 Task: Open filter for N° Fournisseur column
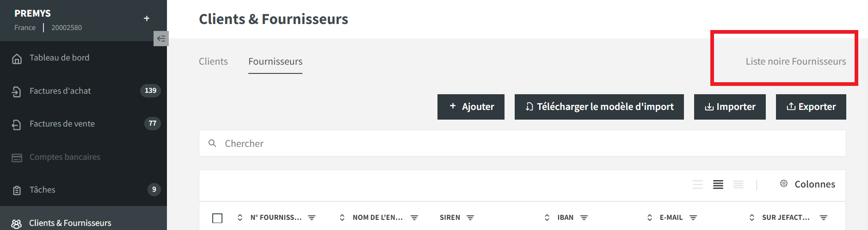[312, 218]
